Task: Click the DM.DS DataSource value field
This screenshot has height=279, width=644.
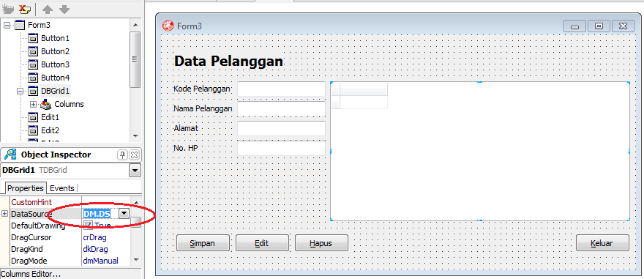Action: 100,214
